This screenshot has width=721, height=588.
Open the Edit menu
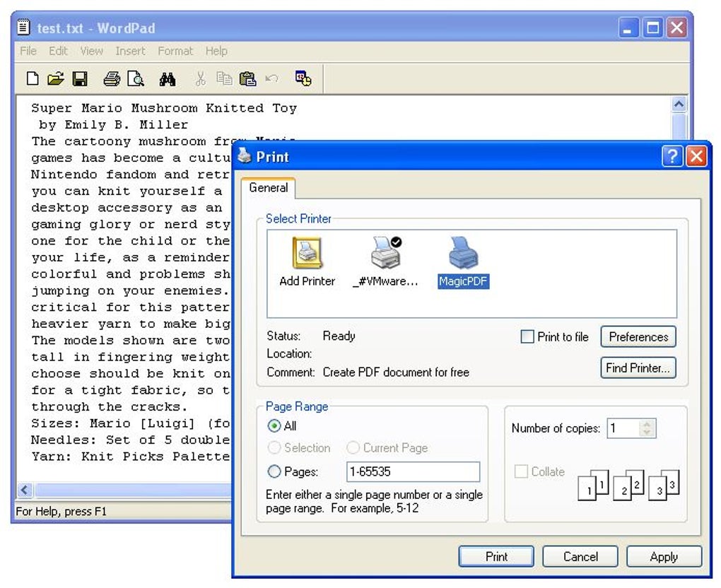pos(58,51)
